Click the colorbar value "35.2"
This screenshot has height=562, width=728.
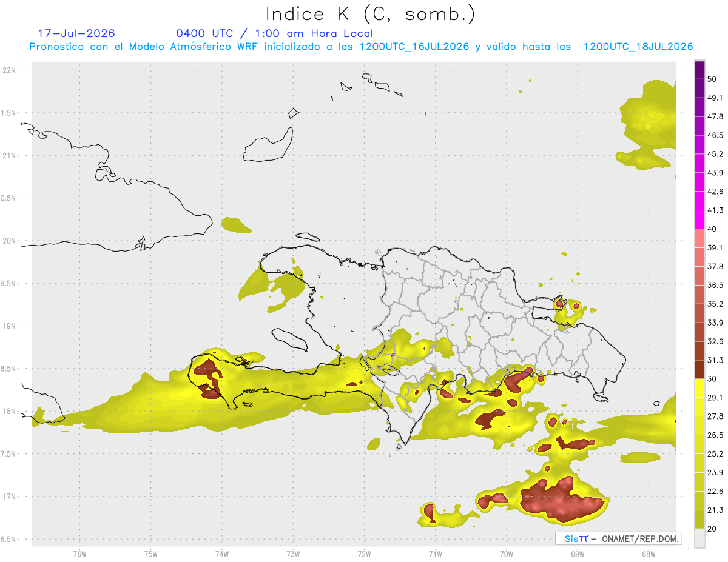click(715, 304)
